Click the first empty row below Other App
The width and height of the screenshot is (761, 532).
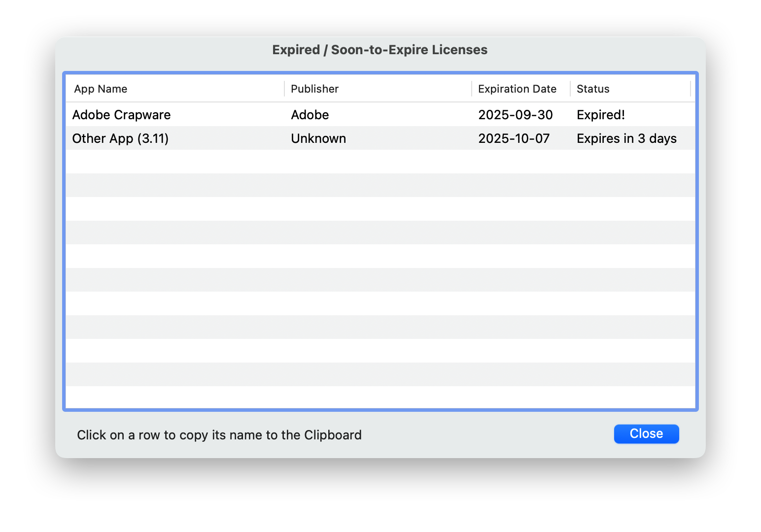click(380, 162)
